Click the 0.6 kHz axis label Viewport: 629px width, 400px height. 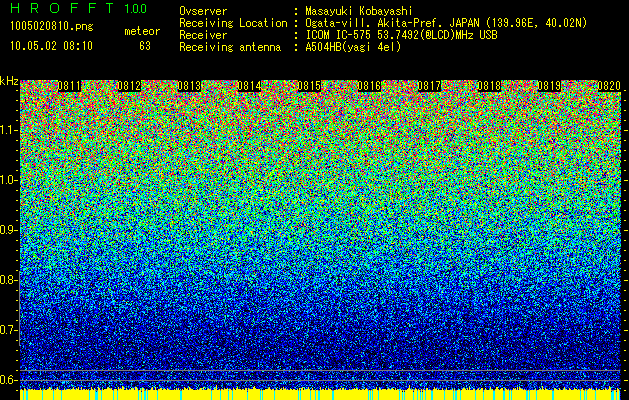(x=8, y=380)
